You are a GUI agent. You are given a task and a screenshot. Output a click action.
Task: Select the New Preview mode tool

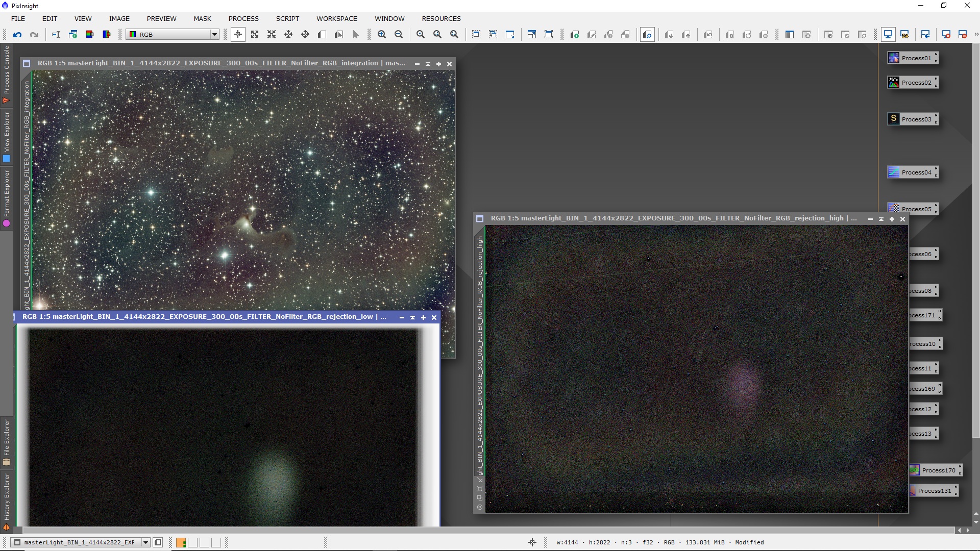[322, 35]
